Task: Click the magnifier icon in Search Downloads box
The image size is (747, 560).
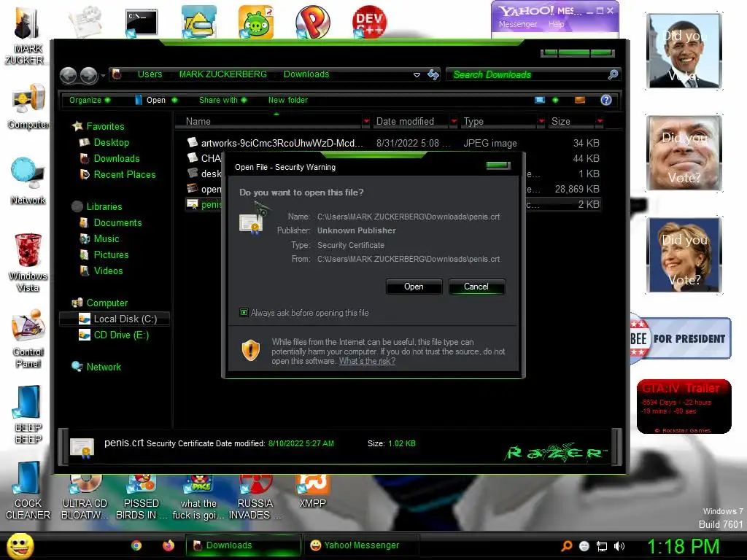Action: [613, 74]
